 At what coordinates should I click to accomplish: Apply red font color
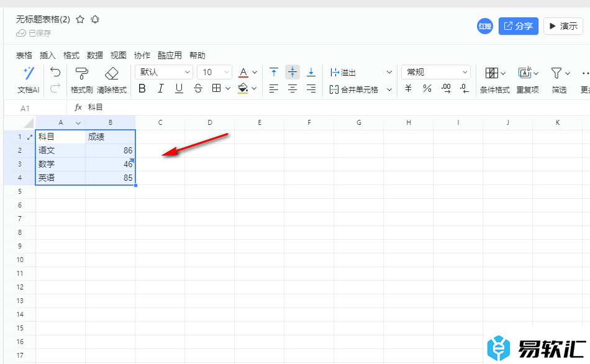pos(243,72)
